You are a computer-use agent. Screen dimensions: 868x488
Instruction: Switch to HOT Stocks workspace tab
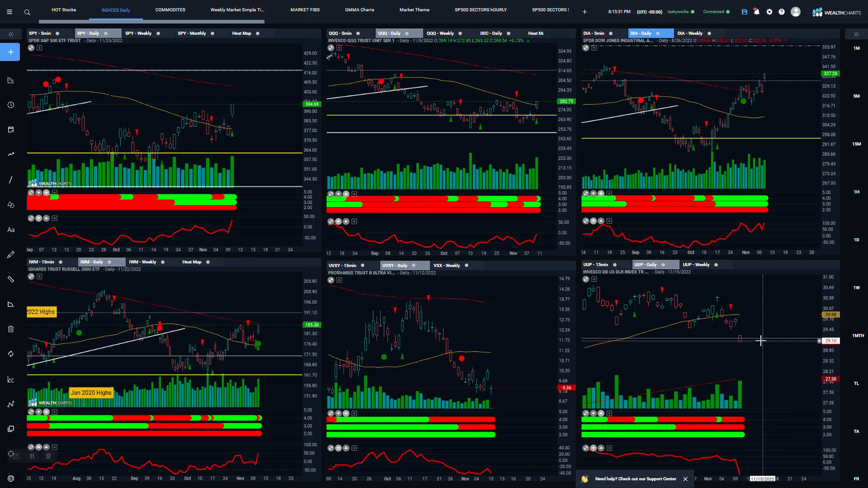pos(64,10)
